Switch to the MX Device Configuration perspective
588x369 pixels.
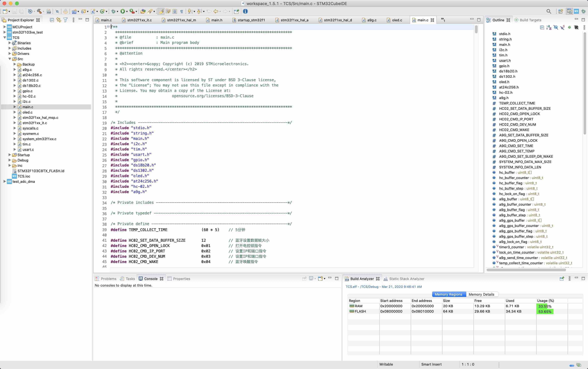click(576, 11)
